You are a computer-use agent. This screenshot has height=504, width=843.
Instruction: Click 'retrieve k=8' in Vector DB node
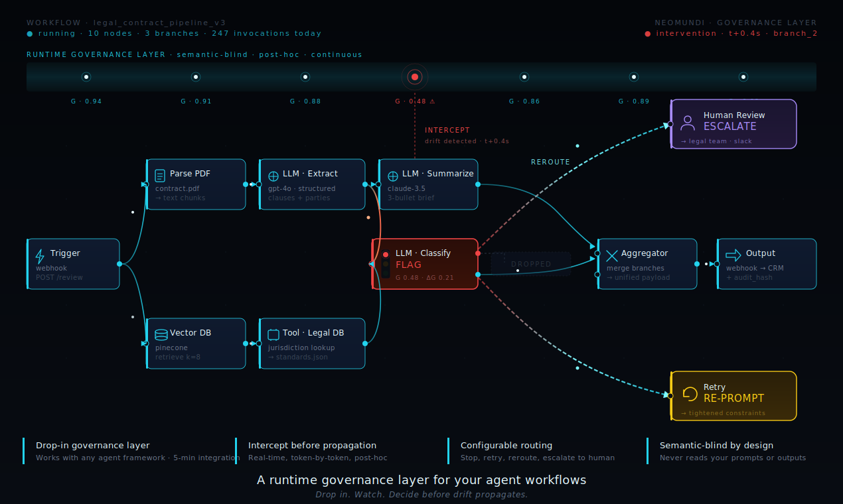click(x=178, y=357)
